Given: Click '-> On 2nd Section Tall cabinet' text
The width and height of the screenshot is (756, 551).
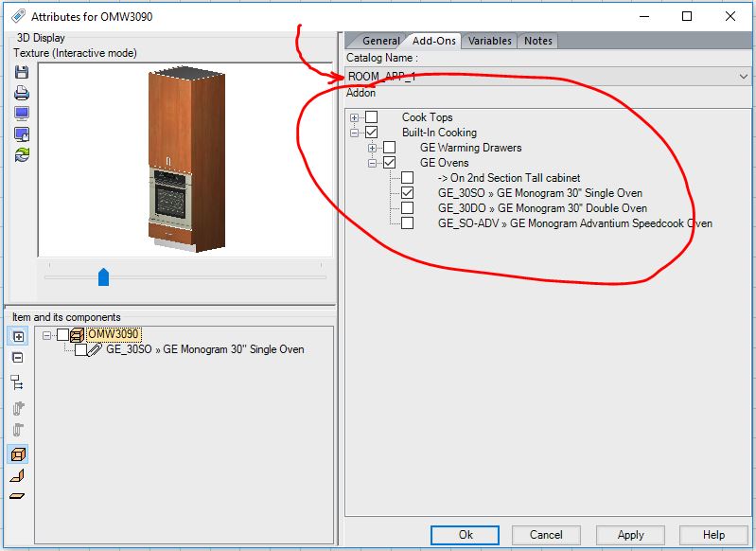Looking at the screenshot, I should [509, 178].
